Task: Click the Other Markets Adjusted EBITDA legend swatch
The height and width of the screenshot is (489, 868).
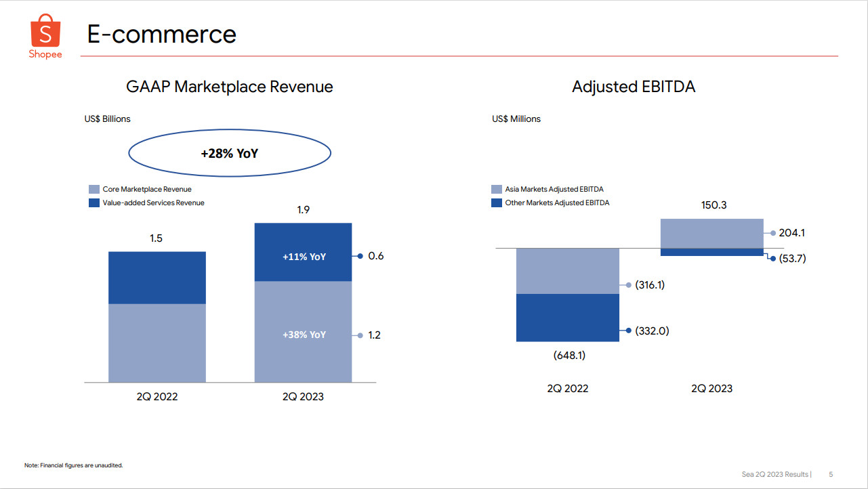Action: (x=497, y=203)
